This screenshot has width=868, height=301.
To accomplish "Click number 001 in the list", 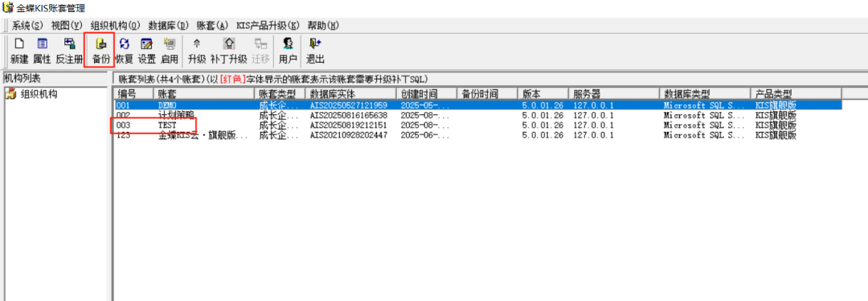I will click(x=122, y=105).
